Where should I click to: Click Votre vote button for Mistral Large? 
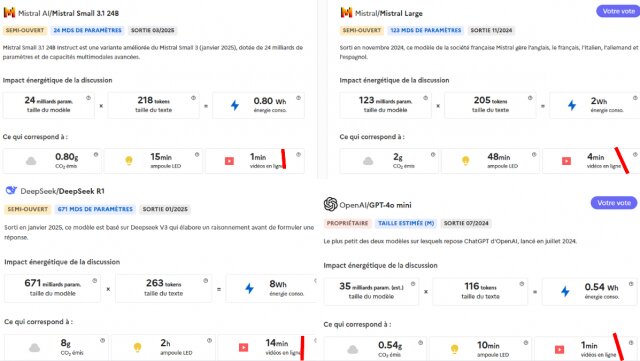point(618,11)
